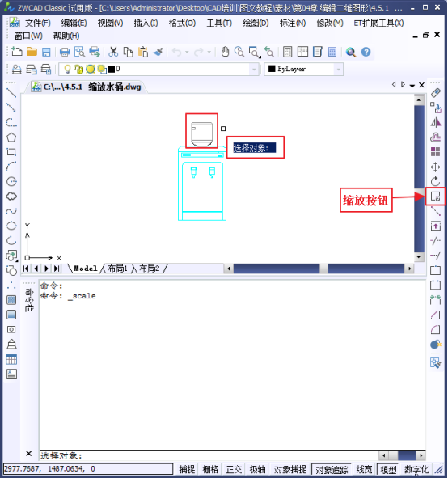The image size is (448, 478).
Task: Activate the Pan hand tool
Action: pos(225,52)
